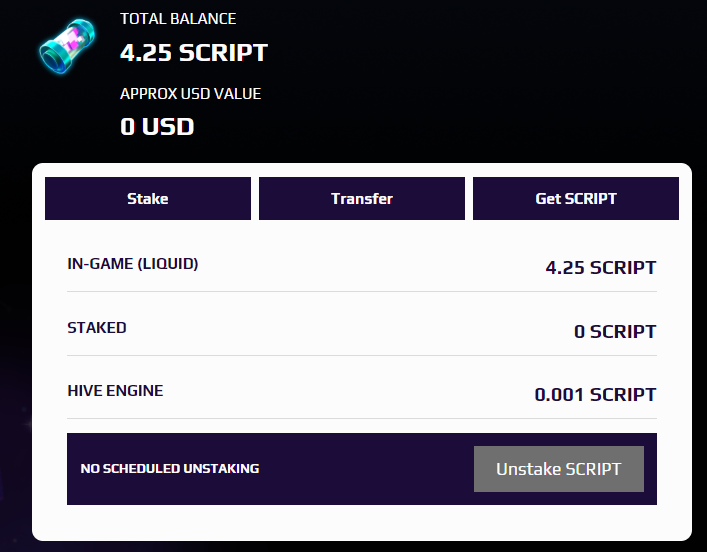Click the divider line under IN-GAME row

(362, 291)
